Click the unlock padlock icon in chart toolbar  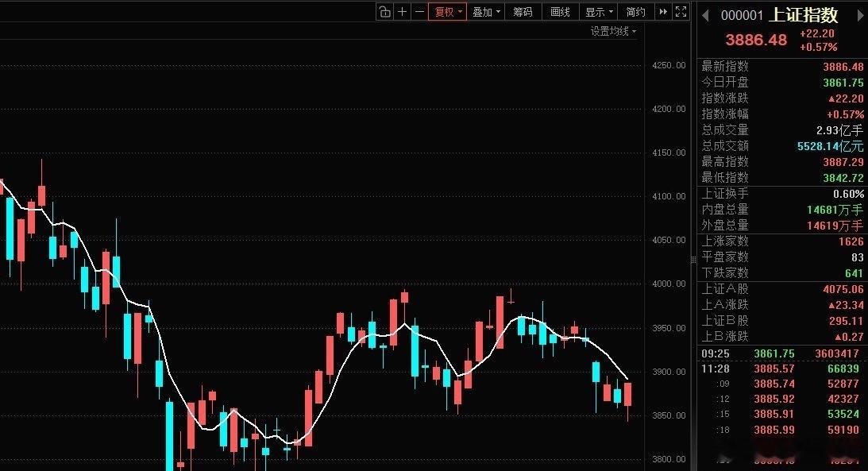click(x=384, y=12)
